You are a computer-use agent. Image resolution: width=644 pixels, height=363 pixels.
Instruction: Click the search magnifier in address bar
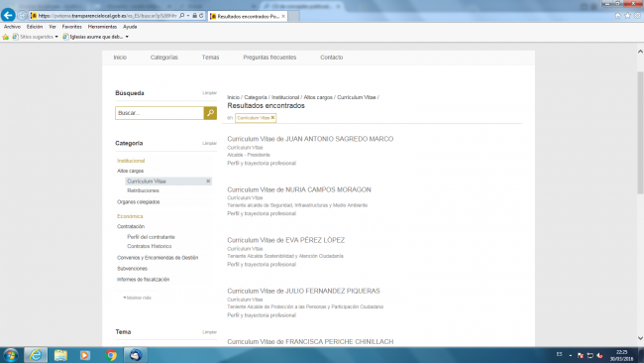click(182, 16)
